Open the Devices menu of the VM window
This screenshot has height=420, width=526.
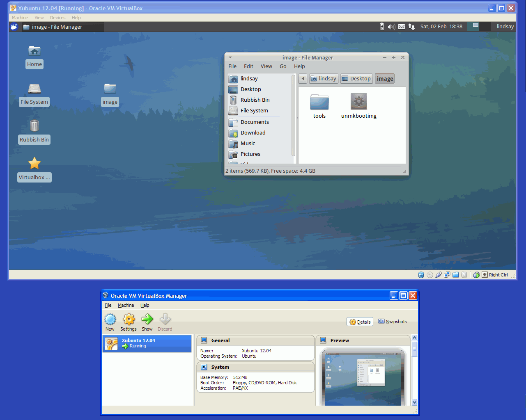click(57, 18)
